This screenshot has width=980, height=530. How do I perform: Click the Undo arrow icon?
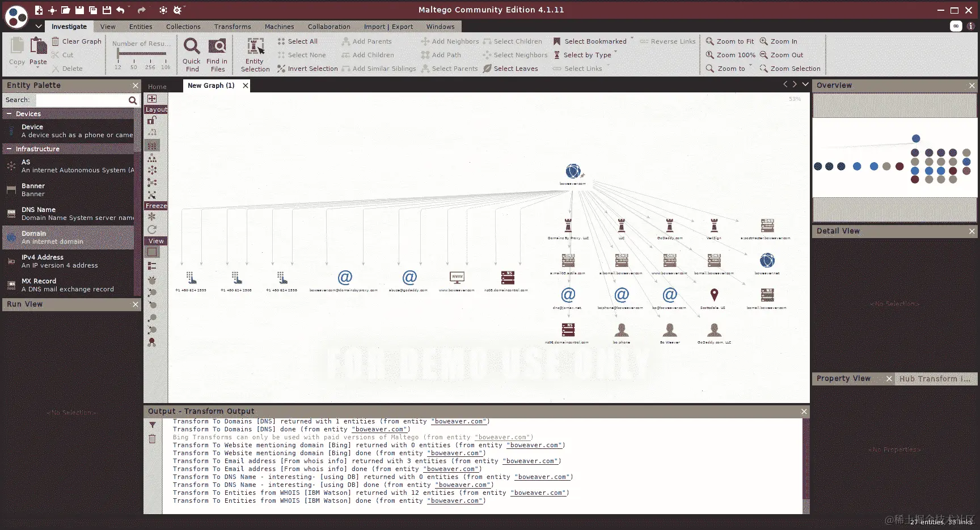(120, 10)
